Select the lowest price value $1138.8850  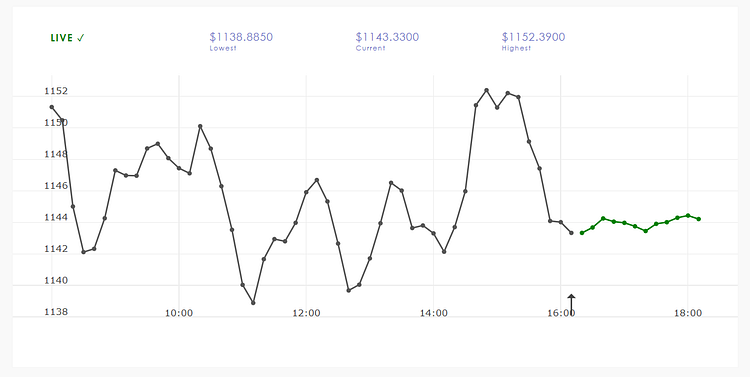[x=241, y=37]
